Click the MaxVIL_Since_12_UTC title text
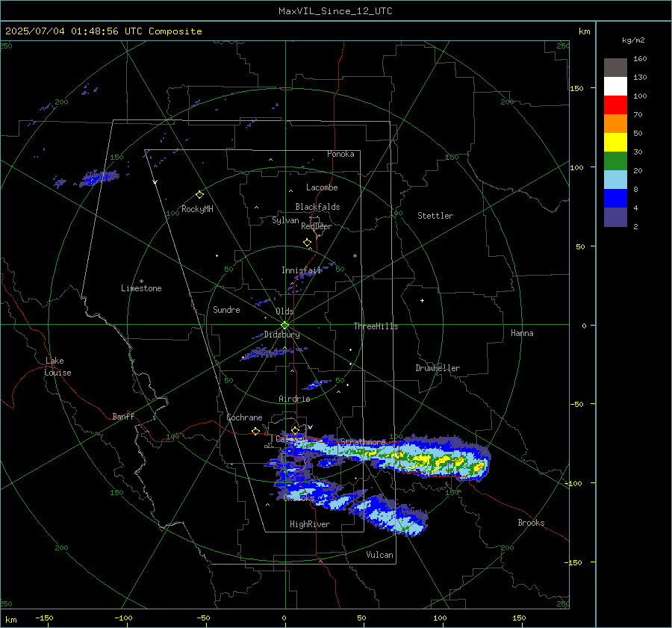 (x=335, y=11)
